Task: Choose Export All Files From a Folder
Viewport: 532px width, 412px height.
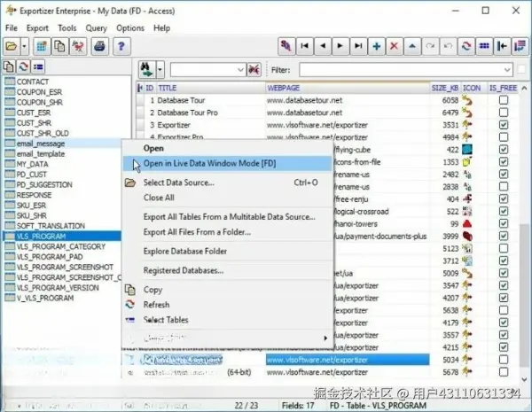Action: click(x=227, y=232)
